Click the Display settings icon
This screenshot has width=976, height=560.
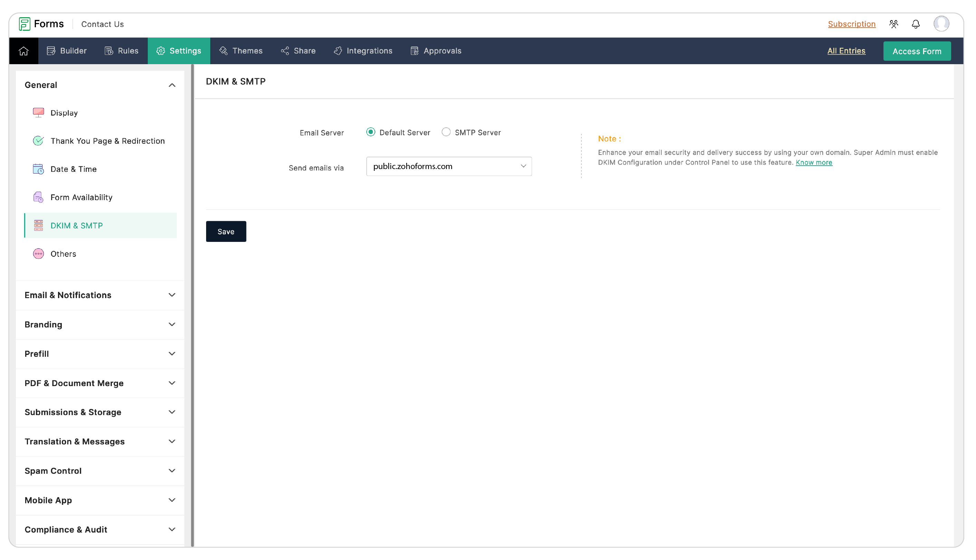[x=38, y=112]
